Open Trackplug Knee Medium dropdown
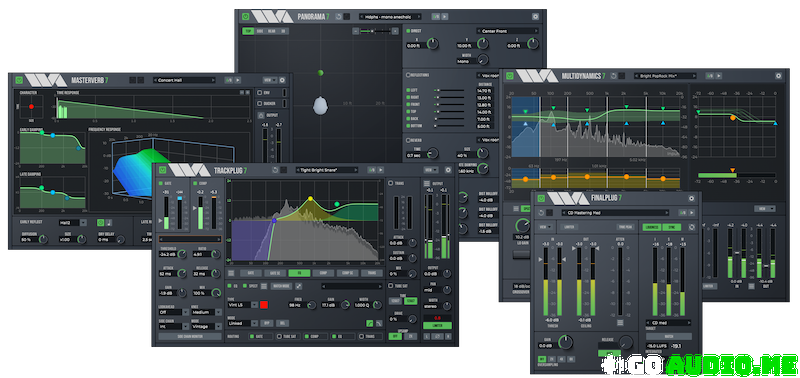Image resolution: width=800 pixels, height=378 pixels. point(206,312)
